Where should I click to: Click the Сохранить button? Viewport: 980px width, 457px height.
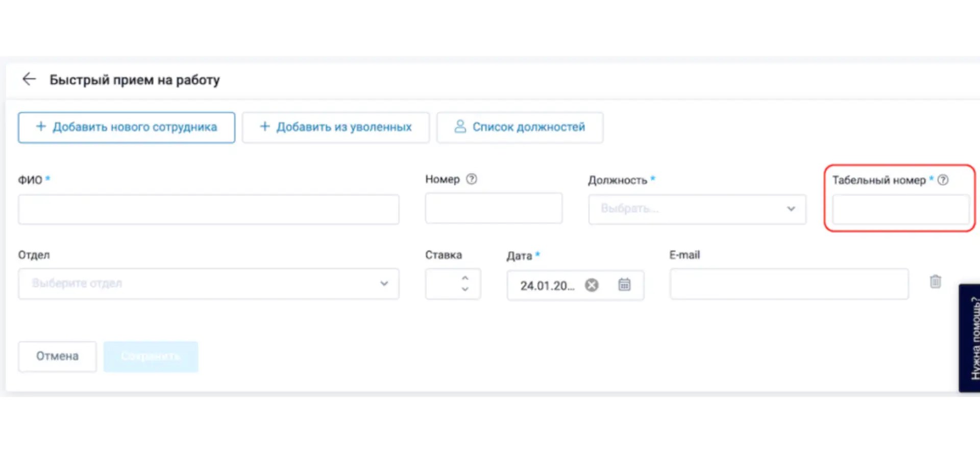click(151, 357)
